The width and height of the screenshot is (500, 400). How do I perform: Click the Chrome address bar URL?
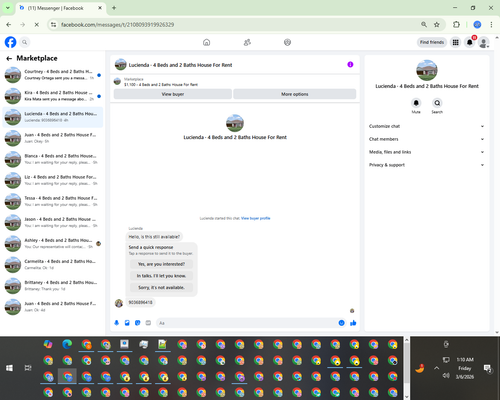click(x=117, y=25)
